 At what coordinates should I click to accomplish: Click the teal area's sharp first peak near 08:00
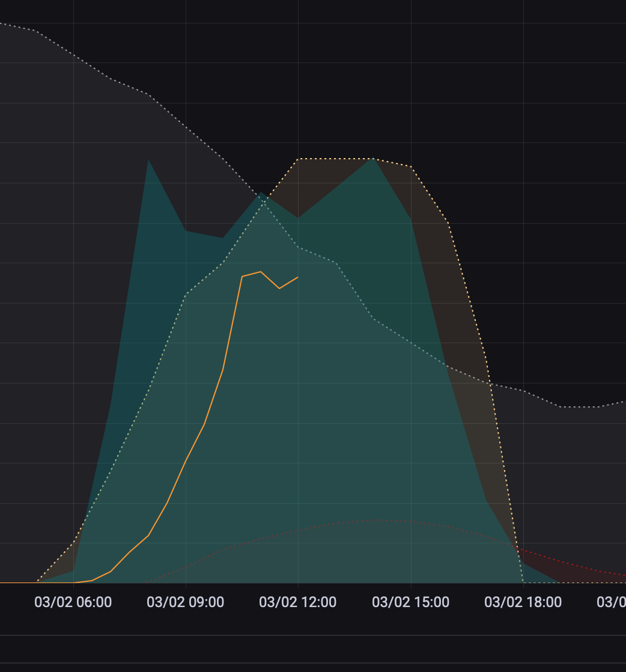[x=148, y=160]
